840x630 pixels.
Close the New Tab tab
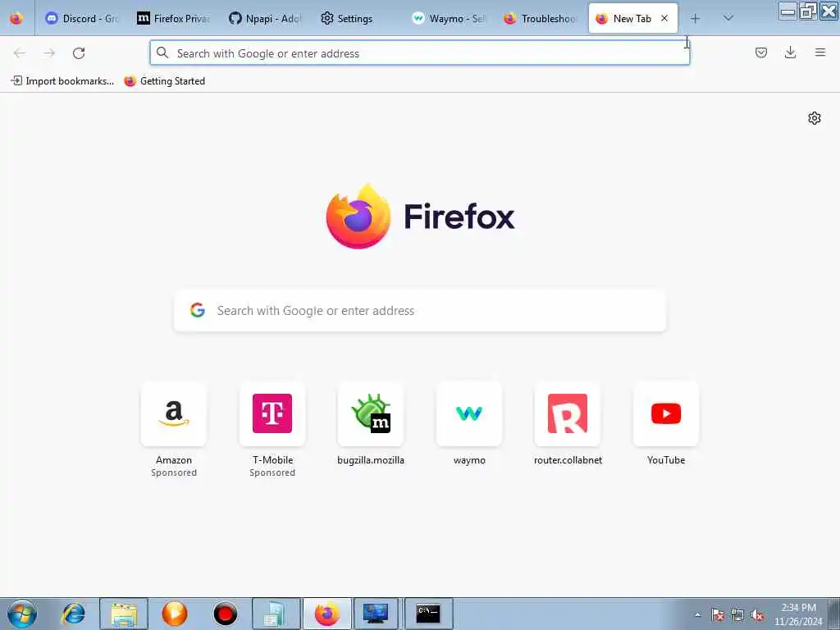pos(664,18)
